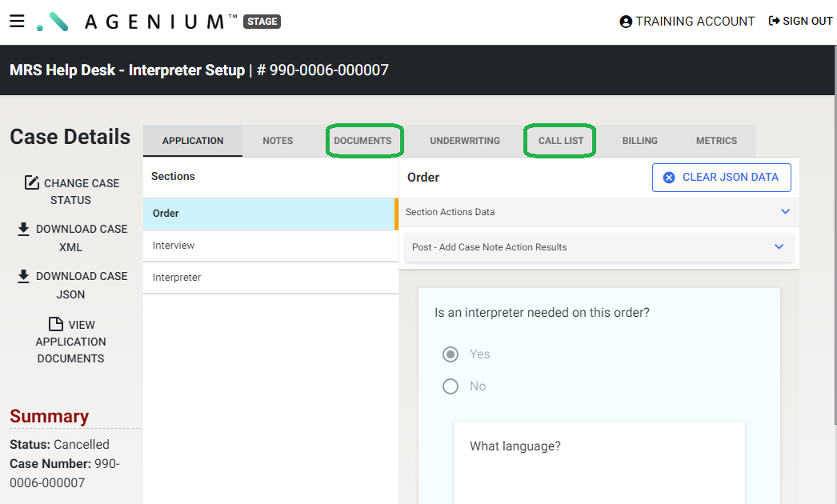Click the 'What language?' question text
The height and width of the screenshot is (504, 837).
515,446
